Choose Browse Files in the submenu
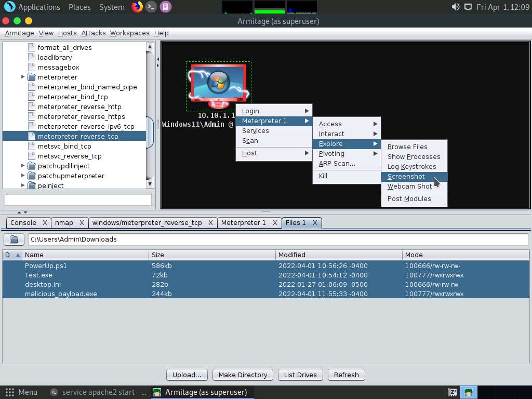The height and width of the screenshot is (399, 532). (x=407, y=147)
